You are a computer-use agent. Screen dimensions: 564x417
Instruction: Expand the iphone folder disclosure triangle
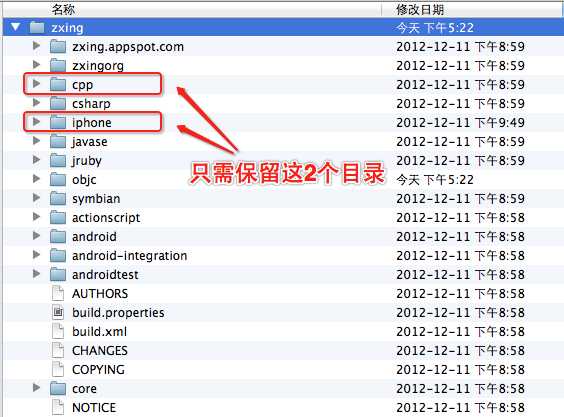pos(36,122)
